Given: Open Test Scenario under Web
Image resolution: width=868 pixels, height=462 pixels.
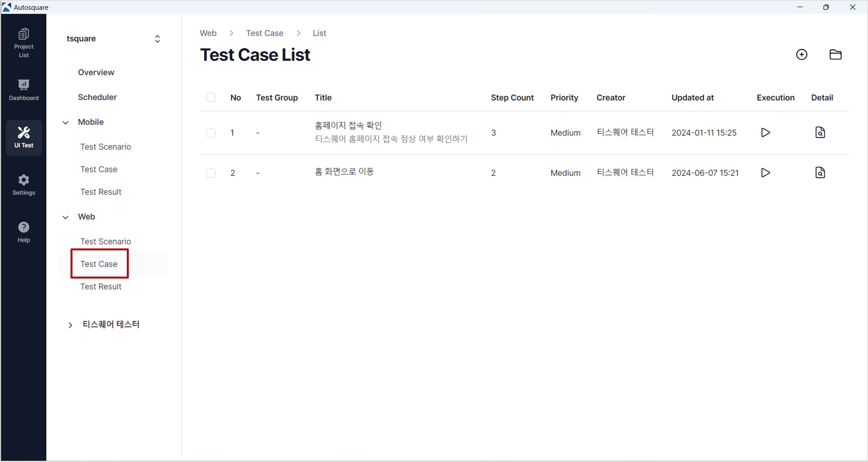Looking at the screenshot, I should pos(106,242).
